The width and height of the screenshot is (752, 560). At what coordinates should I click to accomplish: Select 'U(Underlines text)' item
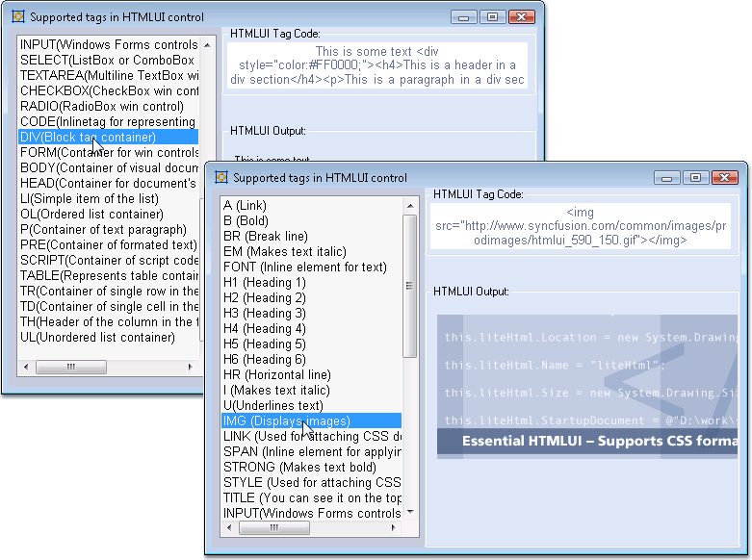(x=312, y=405)
